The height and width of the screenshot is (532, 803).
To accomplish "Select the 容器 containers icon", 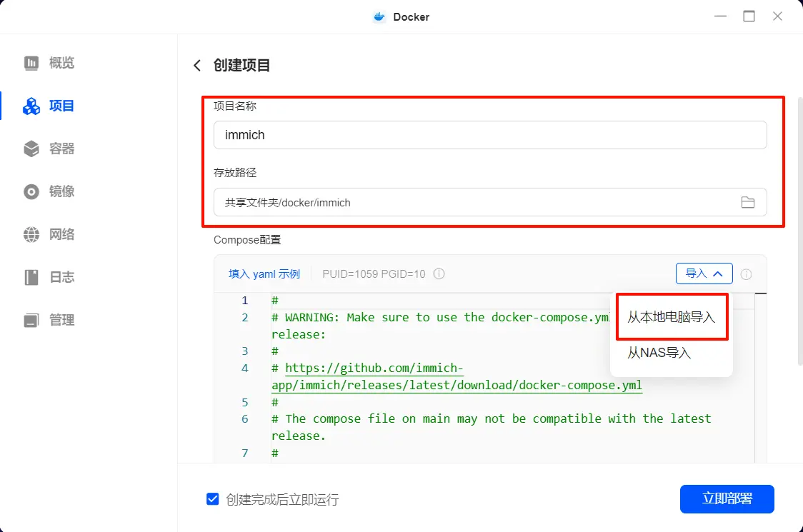I will [x=31, y=149].
